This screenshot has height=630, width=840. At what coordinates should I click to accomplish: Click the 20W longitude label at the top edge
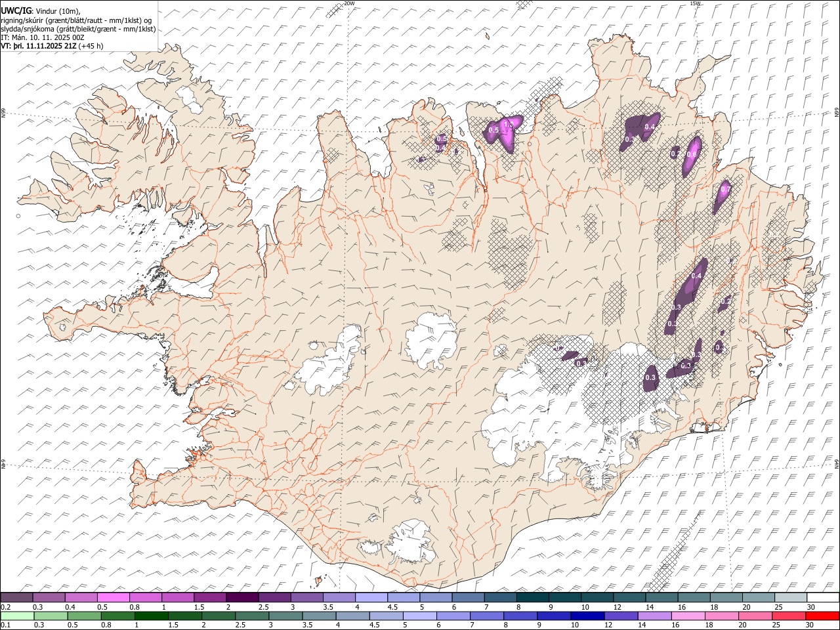pos(349,3)
